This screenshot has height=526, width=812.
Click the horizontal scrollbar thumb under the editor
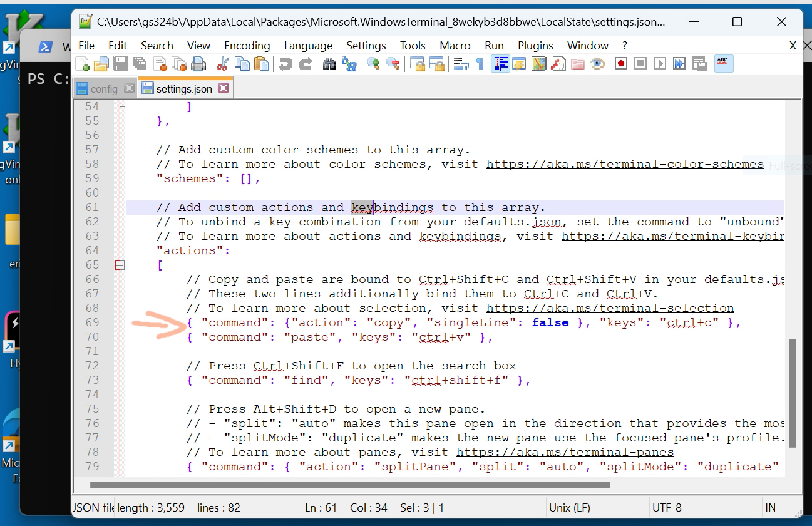tap(350, 485)
